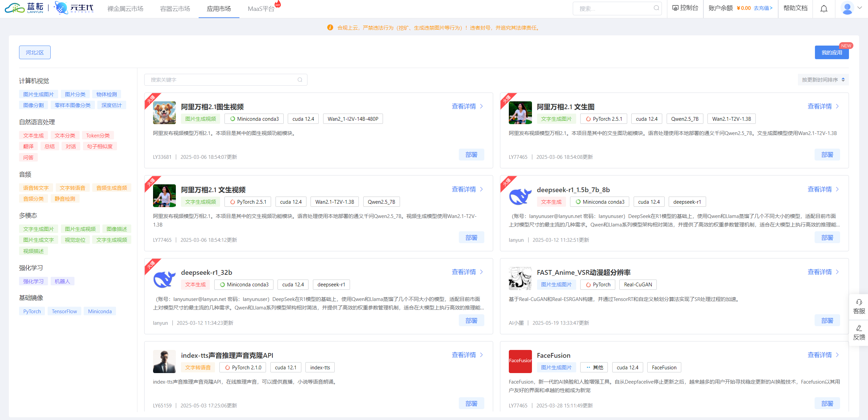
Task: Click the notification bell icon
Action: 823,9
